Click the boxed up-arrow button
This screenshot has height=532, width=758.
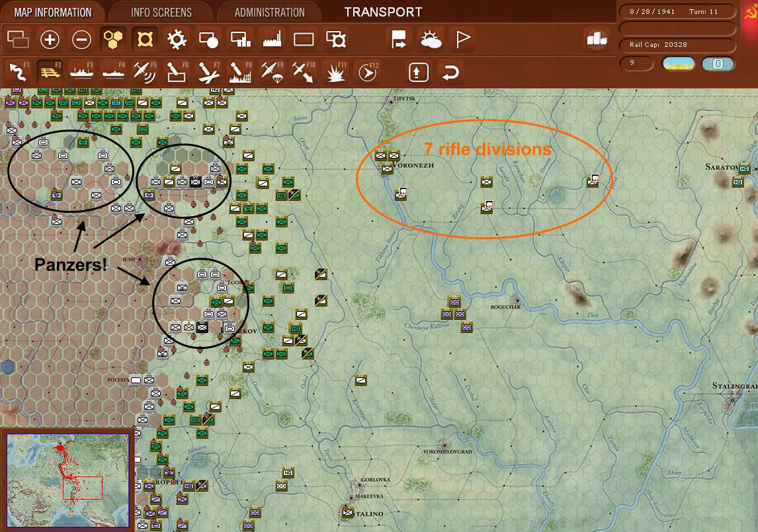[418, 73]
